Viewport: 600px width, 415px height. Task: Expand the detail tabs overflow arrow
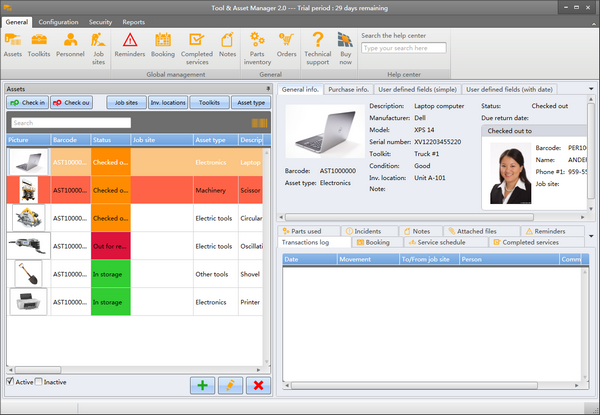589,236
